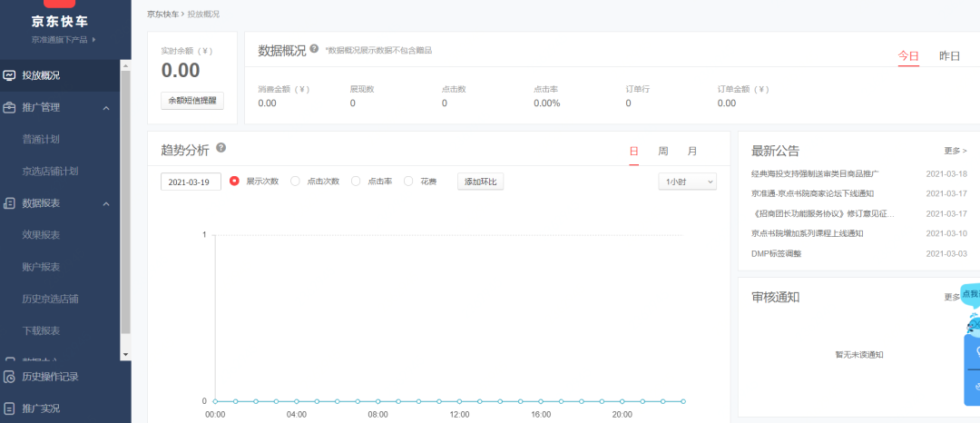This screenshot has width=980, height=423.
Task: Click 消费金额 value 0.00
Action: 267,103
